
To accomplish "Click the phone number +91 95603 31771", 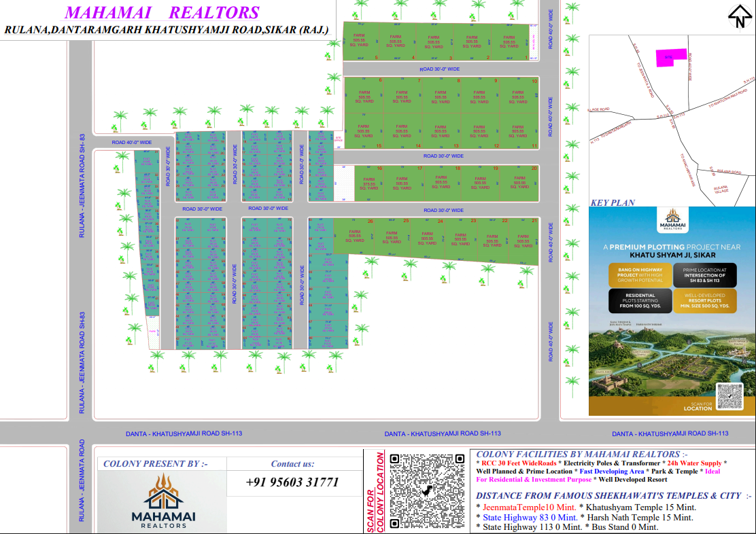I will [292, 482].
